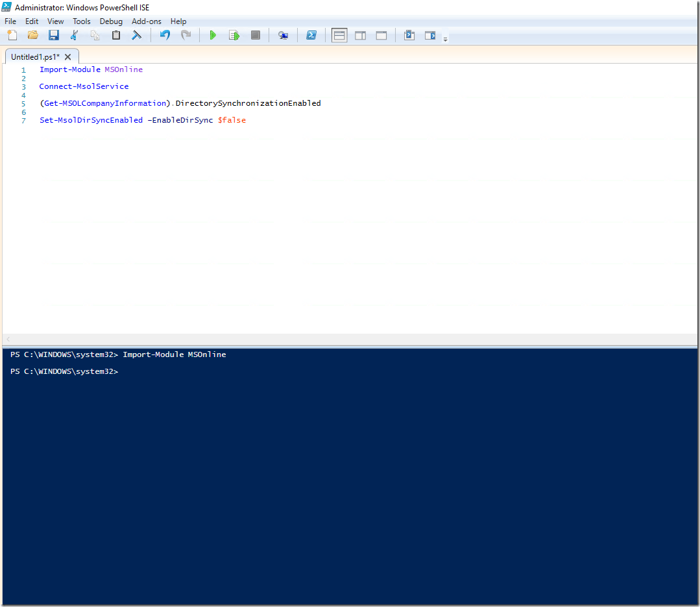Screen dimensions: 700x607
Task: Click the Paste icon in the toolbar
Action: click(115, 35)
